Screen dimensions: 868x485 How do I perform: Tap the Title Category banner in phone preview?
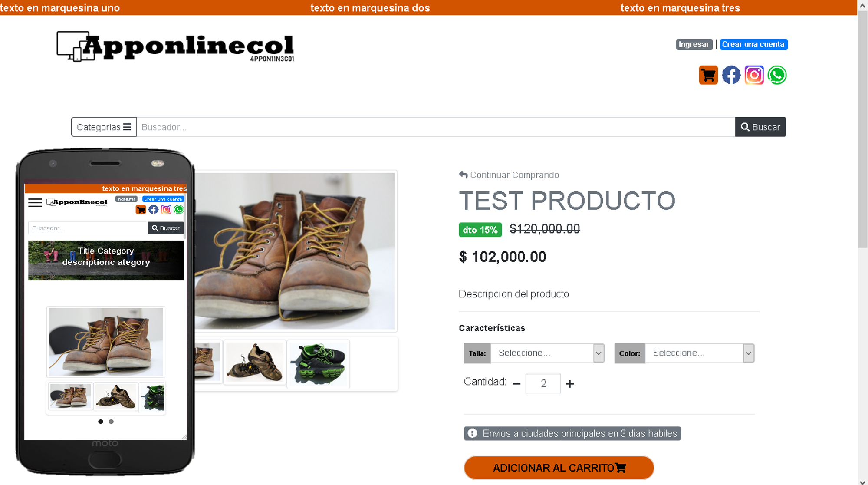[106, 261]
